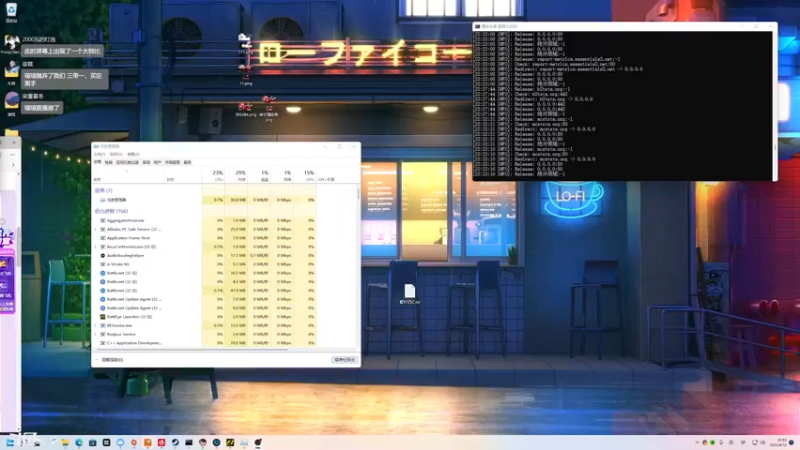Image resolution: width=800 pixels, height=450 pixels.
Task: Open the Options menu in Task Manager
Action: tap(116, 154)
